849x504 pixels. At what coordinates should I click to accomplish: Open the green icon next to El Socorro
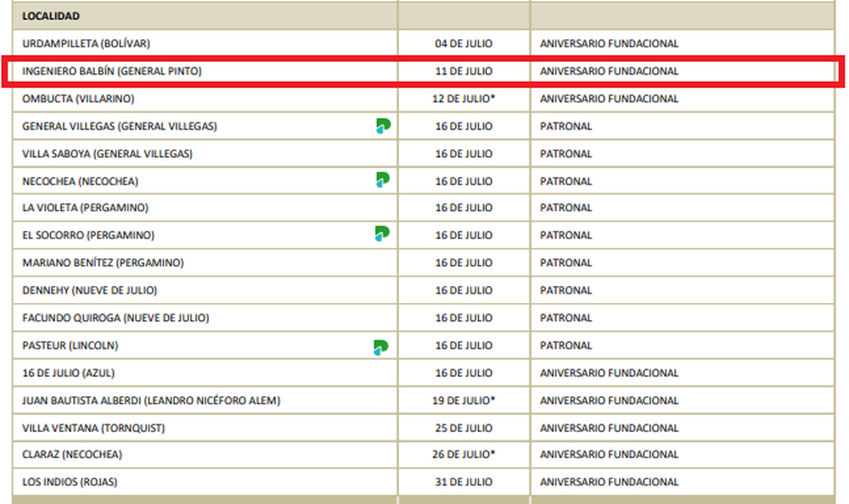click(x=383, y=235)
